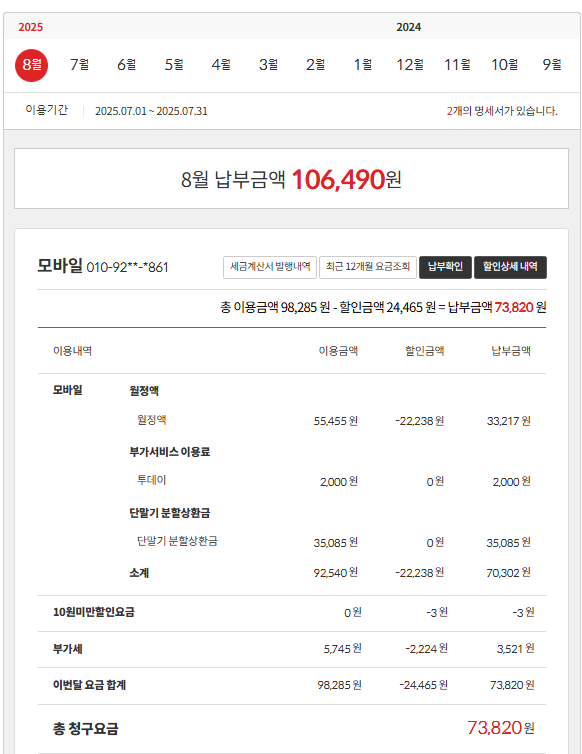Click the 총 청구요금 73,820원 amount

[501, 728]
